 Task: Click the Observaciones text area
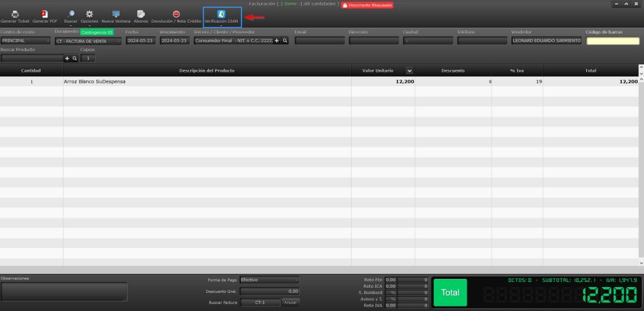tap(64, 291)
